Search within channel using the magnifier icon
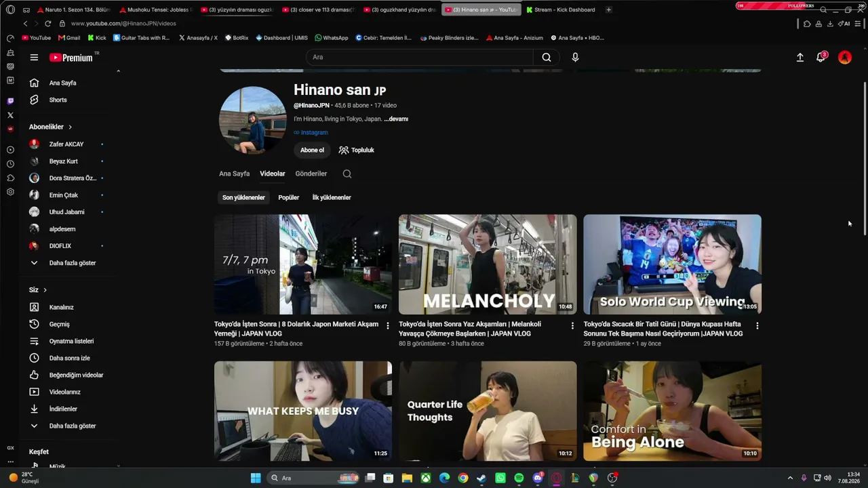Image resolution: width=868 pixels, height=488 pixels. tap(347, 174)
